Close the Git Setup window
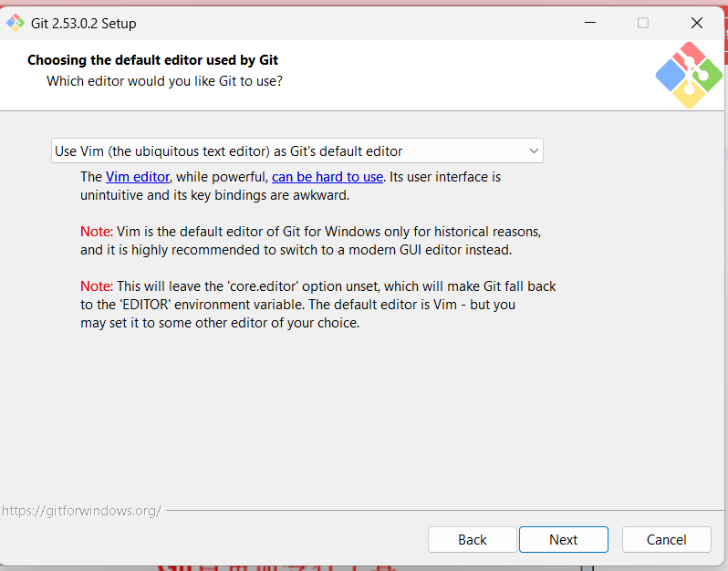This screenshot has height=571, width=728. coord(696,23)
